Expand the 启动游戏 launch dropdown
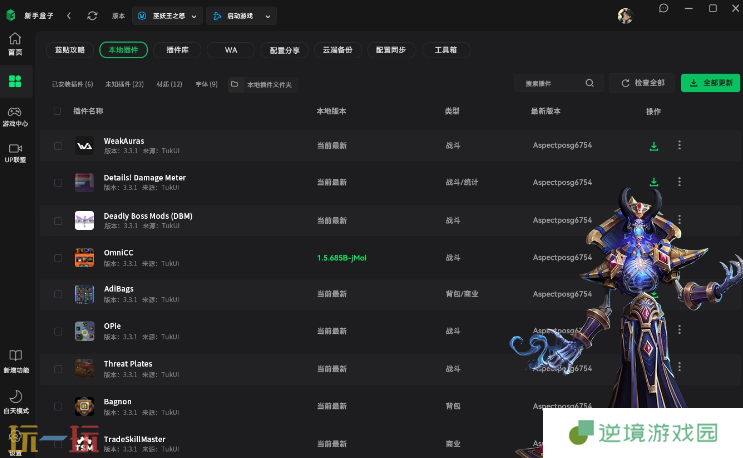This screenshot has height=458, width=743. point(242,16)
